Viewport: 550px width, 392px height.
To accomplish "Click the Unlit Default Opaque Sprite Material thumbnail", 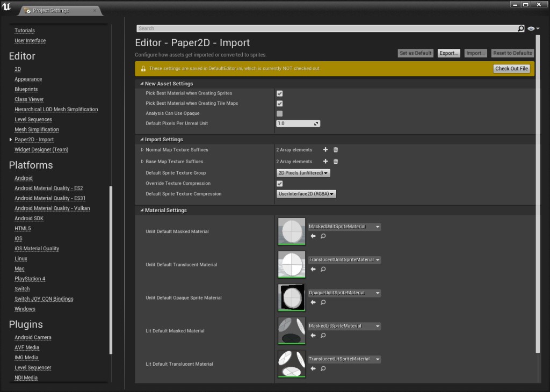I will 292,297.
